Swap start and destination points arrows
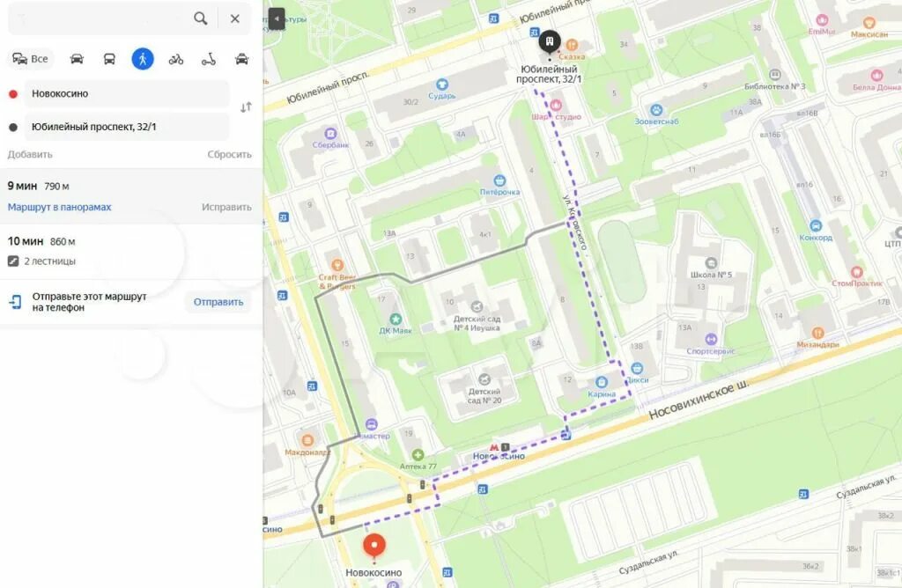The height and width of the screenshot is (588, 902). point(247,107)
